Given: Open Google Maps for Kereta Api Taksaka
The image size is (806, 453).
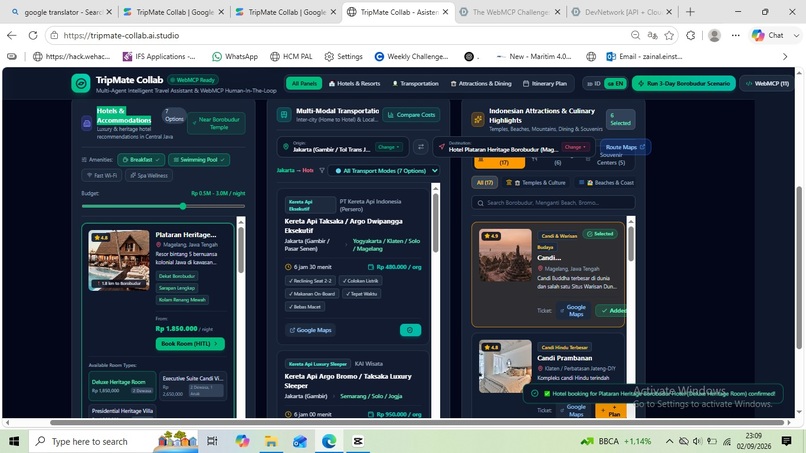Looking at the screenshot, I should click(310, 330).
